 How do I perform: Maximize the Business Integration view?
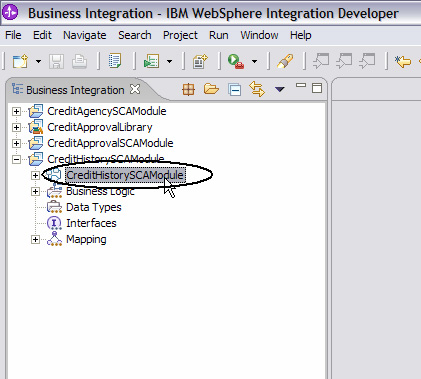[317, 88]
